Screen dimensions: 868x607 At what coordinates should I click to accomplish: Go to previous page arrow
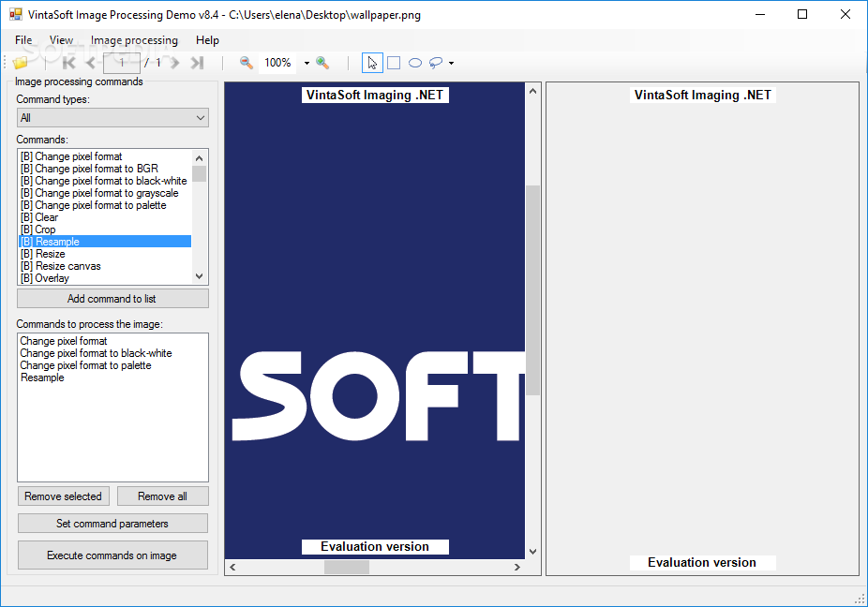91,63
